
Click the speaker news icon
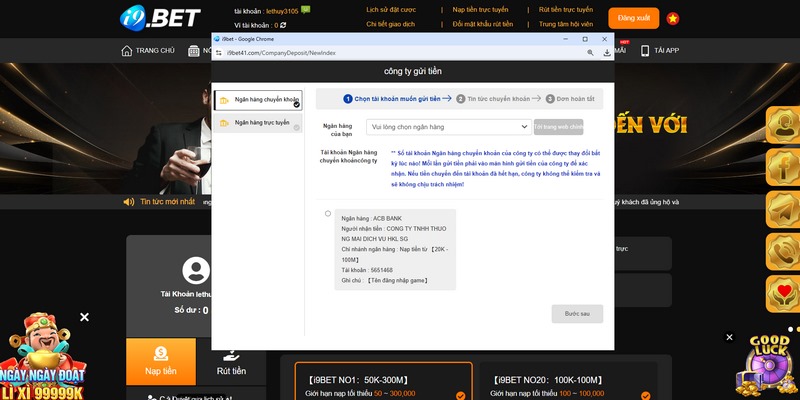(129, 202)
